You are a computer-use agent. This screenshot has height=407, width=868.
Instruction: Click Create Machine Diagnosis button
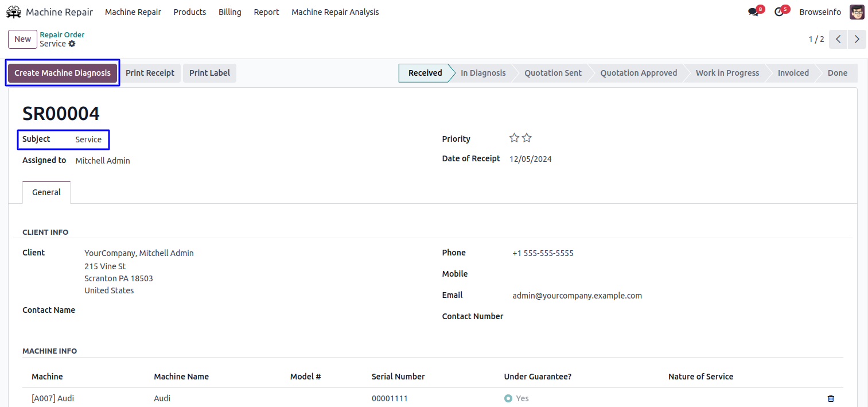tap(63, 73)
